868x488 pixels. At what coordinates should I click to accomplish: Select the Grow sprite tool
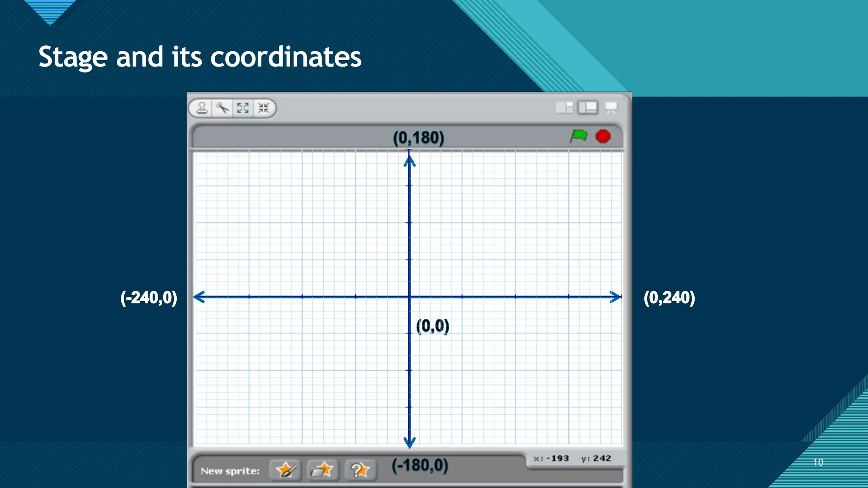pyautogui.click(x=243, y=108)
